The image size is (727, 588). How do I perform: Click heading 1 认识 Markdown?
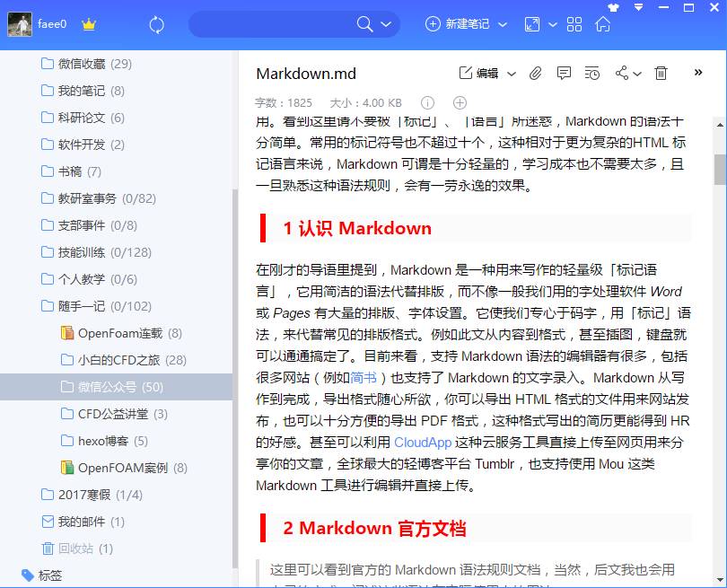click(x=357, y=228)
